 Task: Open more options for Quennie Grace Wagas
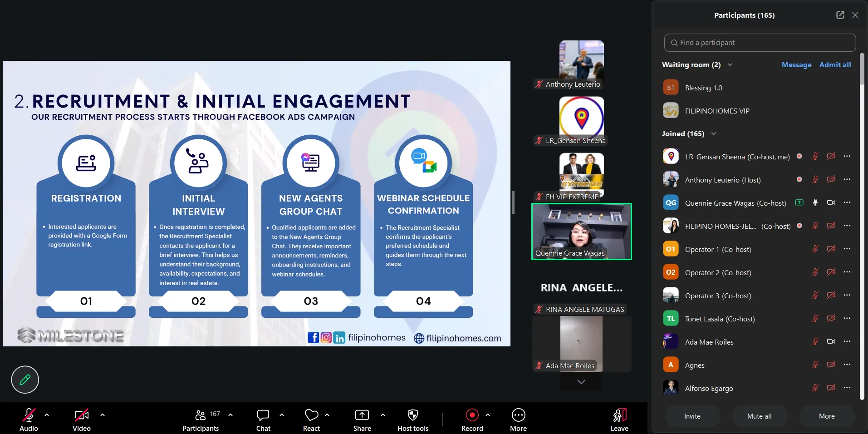[847, 202]
